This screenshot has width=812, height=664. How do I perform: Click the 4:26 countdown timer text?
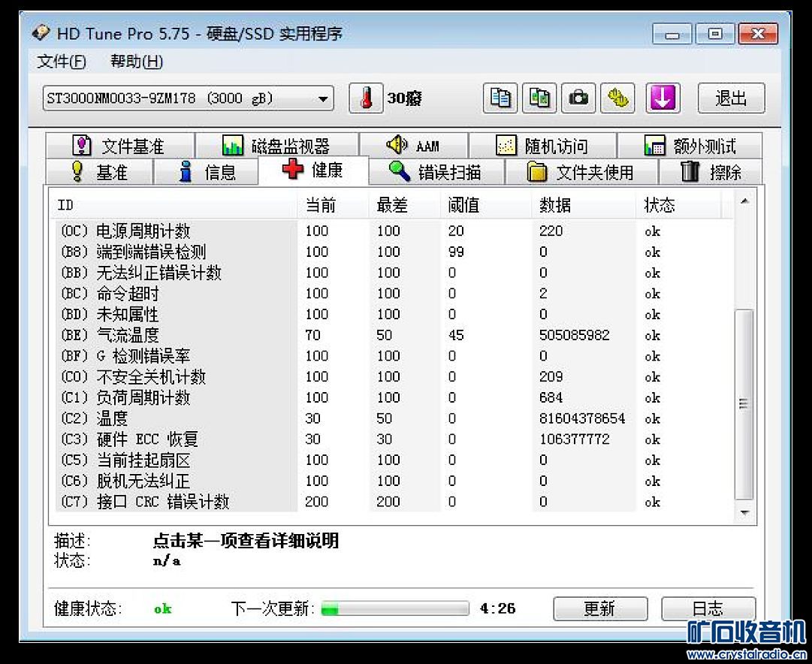point(498,608)
